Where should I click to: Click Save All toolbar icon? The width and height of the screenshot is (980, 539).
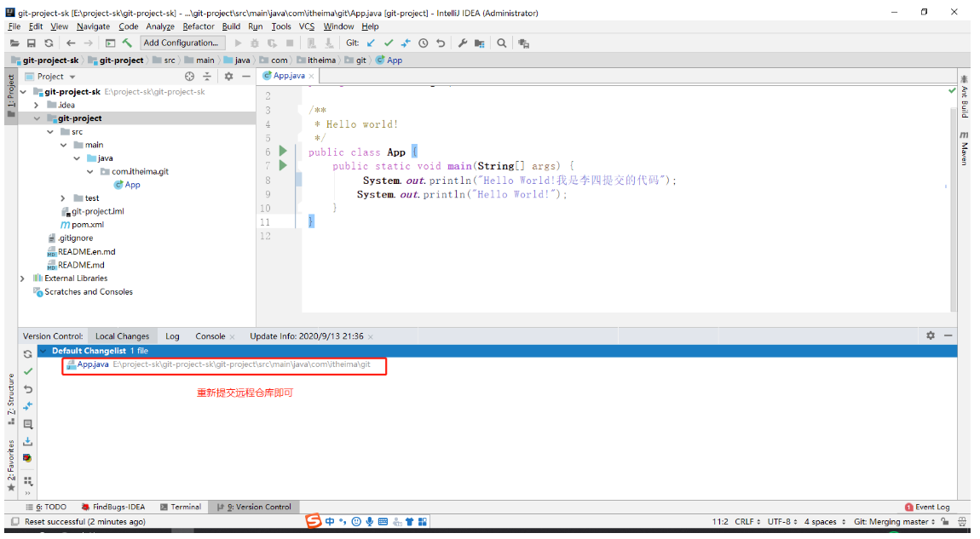click(x=32, y=43)
